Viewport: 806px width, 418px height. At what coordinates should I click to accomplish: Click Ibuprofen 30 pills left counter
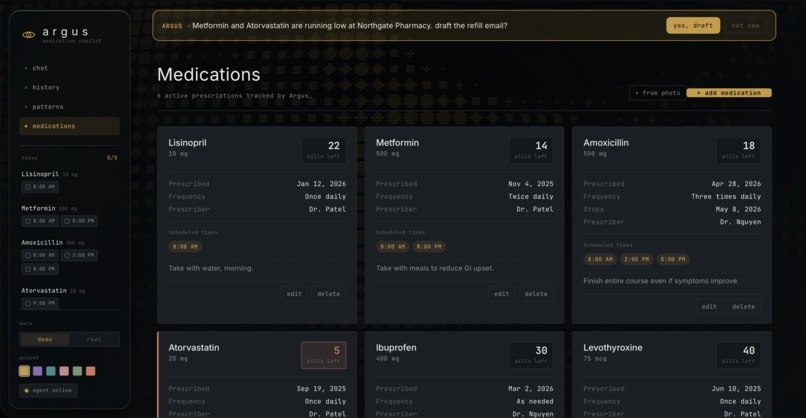531,355
